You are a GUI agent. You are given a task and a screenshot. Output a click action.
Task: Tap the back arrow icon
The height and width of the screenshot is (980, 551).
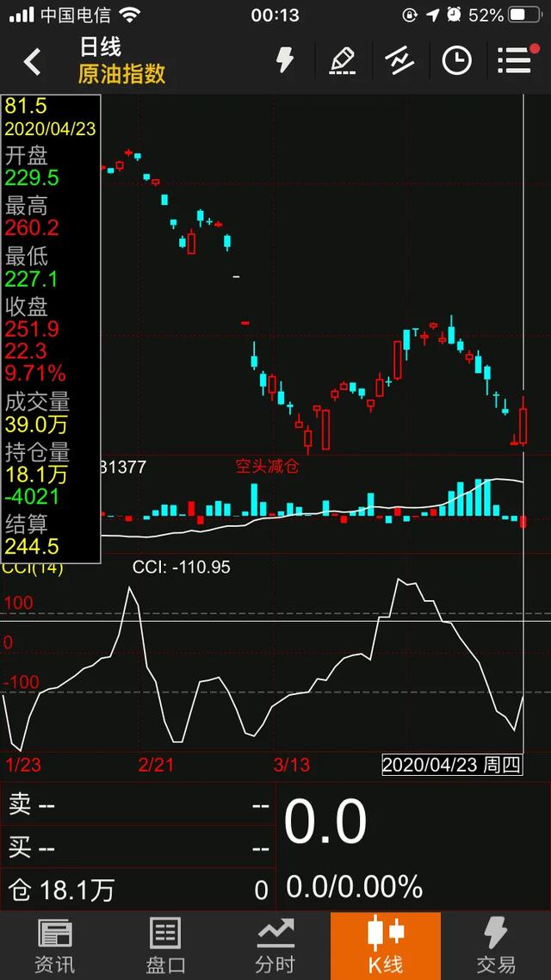33,61
